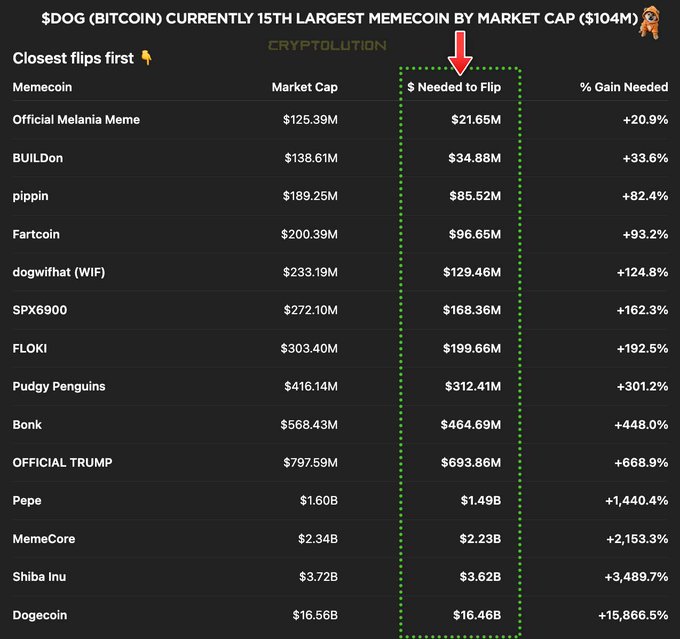The height and width of the screenshot is (639, 680).
Task: Click the $168.36M needed-to-flip value
Action: pos(472,310)
